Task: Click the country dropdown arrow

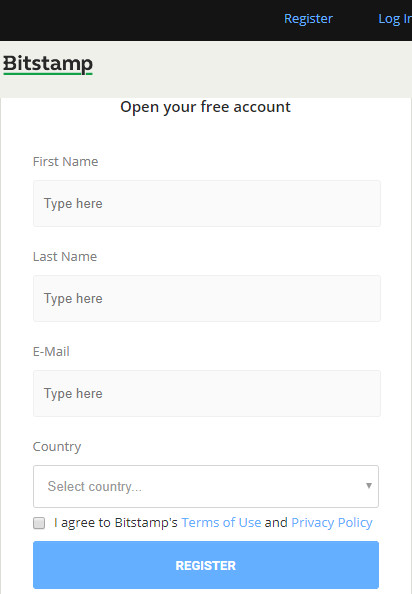Action: 368,486
